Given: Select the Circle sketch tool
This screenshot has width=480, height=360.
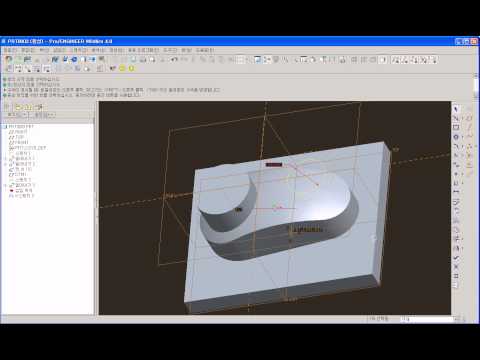Looking at the screenshot, I should (456, 137).
